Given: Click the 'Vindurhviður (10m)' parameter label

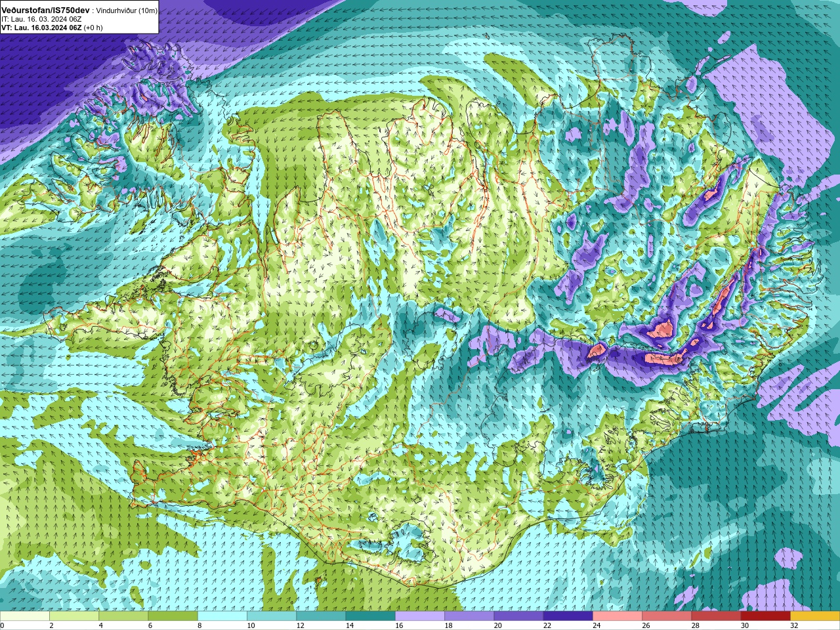Looking at the screenshot, I should (x=127, y=11).
